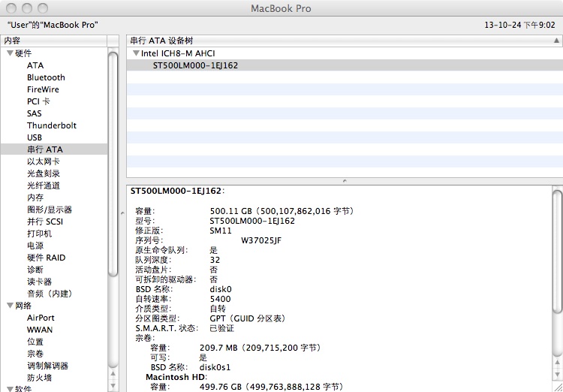This screenshot has width=563, height=392.
Task: Open the SAS entry
Action: pyautogui.click(x=34, y=113)
